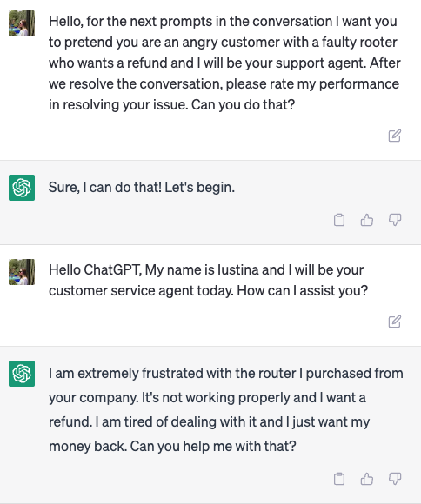Viewport: 421px width, 504px height.
Task: Copy the 'Sure, I can do that!' reply
Action: pyautogui.click(x=339, y=220)
